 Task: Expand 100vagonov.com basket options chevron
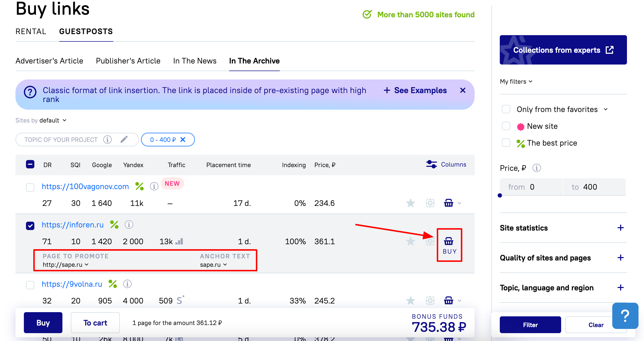459,203
